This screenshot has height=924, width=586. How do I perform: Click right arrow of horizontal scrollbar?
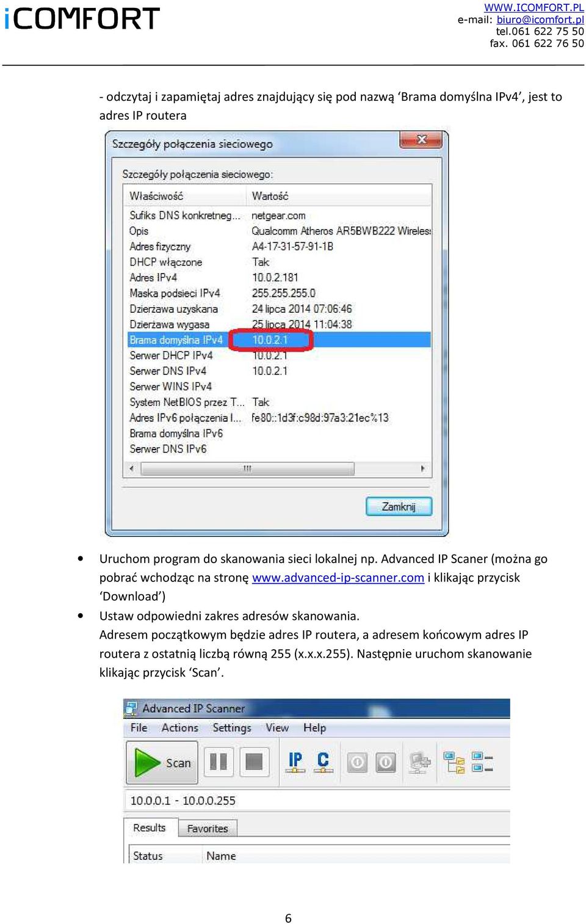(423, 468)
